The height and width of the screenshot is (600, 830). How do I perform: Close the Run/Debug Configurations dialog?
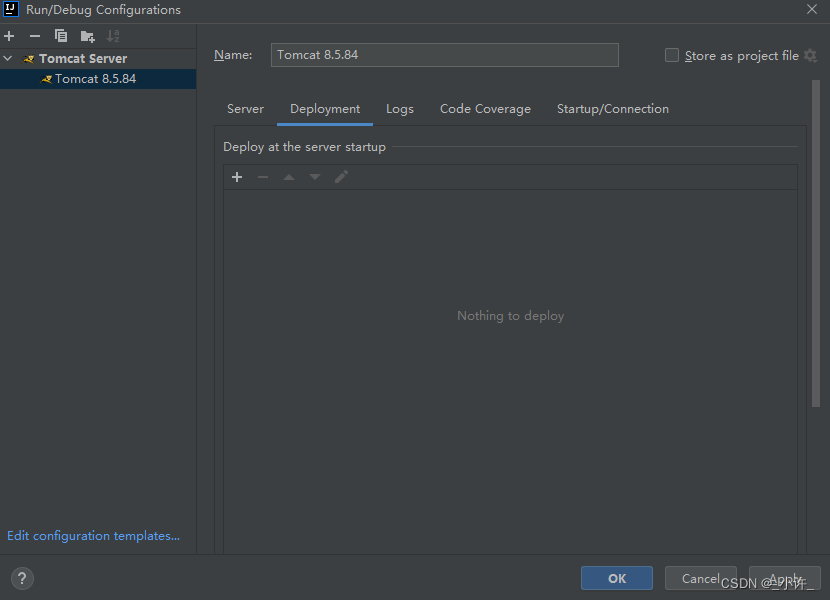[x=811, y=9]
